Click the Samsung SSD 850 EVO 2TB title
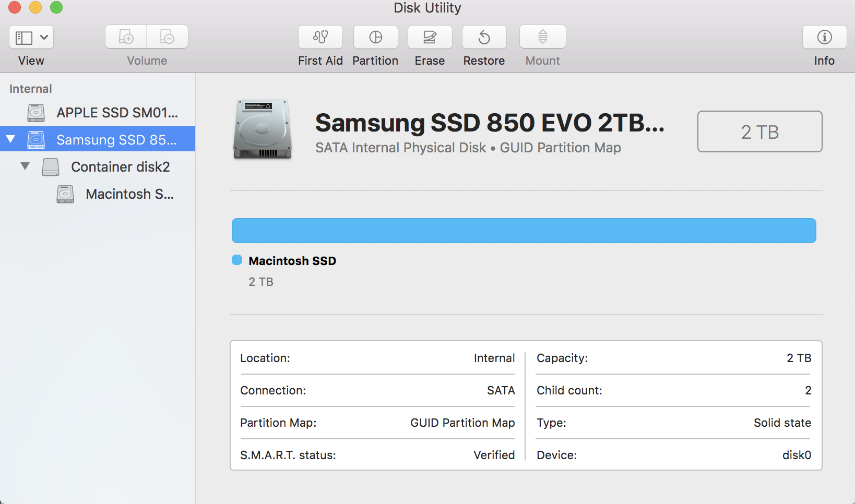 [x=490, y=123]
